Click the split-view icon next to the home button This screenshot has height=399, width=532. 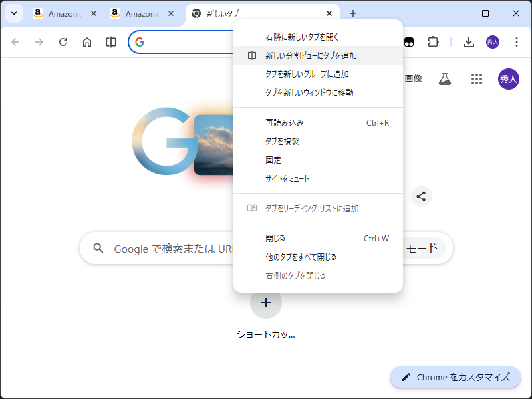pyautogui.click(x=110, y=41)
